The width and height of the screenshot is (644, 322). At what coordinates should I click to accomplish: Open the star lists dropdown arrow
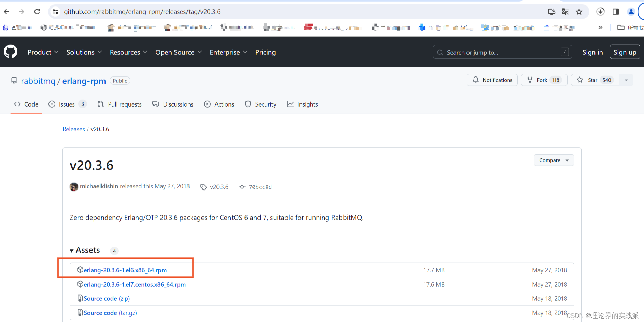(x=626, y=80)
